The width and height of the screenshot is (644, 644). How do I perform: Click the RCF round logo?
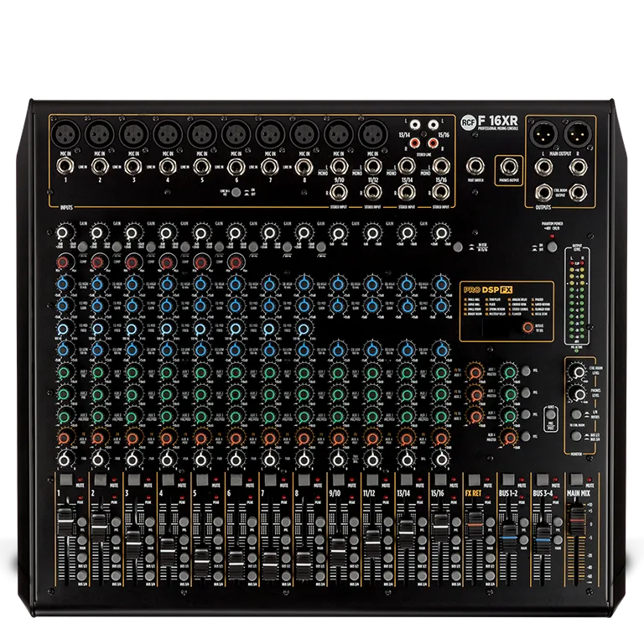(468, 122)
